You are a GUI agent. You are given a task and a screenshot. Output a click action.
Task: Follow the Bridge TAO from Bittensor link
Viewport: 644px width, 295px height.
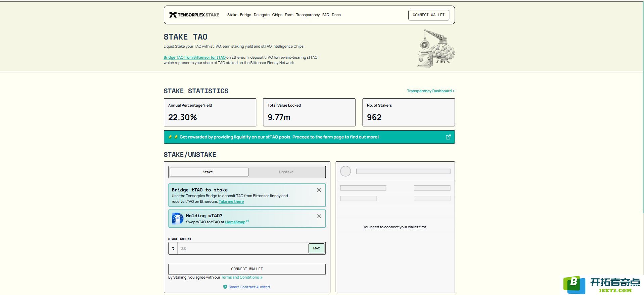coord(194,57)
